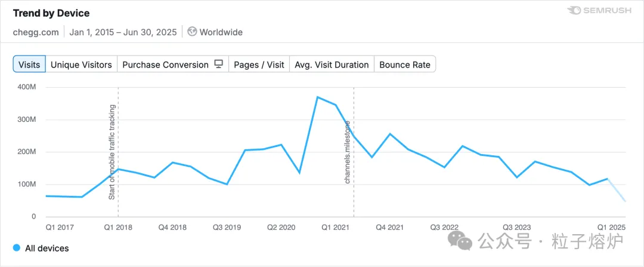The height and width of the screenshot is (267, 644).
Task: Click the 'channels.milestone' marker label
Action: tap(348, 152)
